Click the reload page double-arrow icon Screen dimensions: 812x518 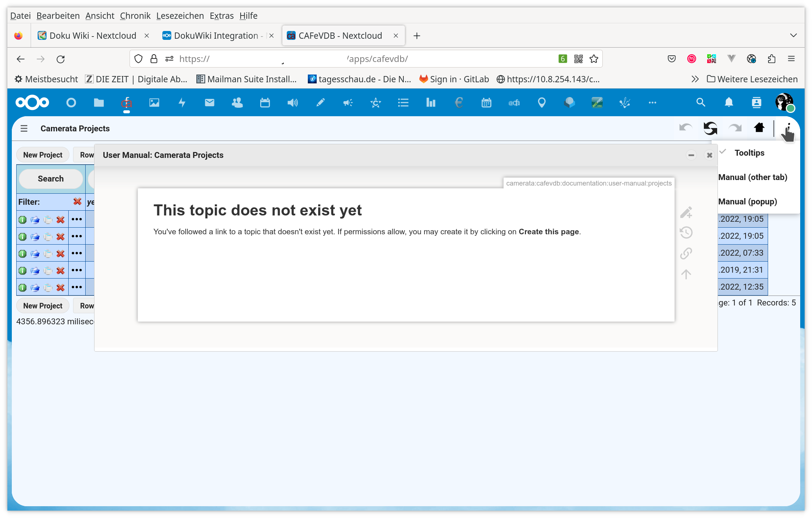[710, 128]
